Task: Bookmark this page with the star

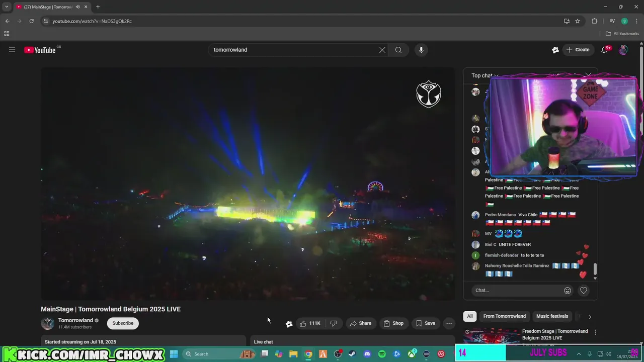Action: click(578, 21)
